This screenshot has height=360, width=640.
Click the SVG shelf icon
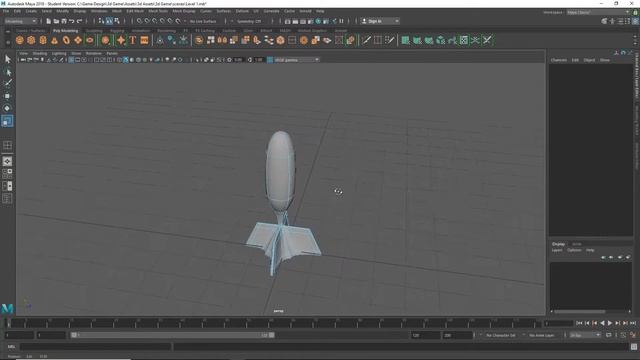[x=144, y=40]
